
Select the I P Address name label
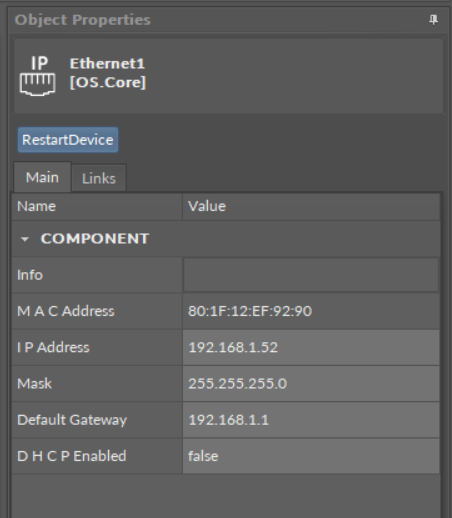click(x=53, y=347)
